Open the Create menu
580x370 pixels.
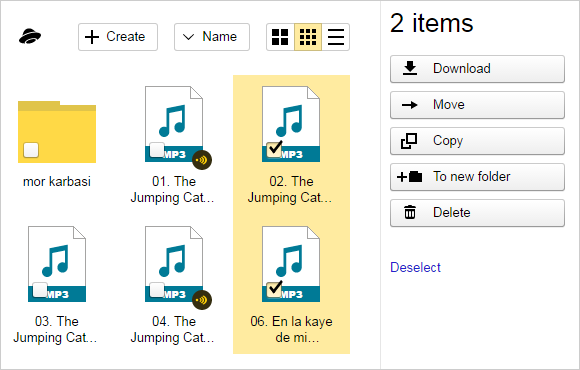click(118, 37)
